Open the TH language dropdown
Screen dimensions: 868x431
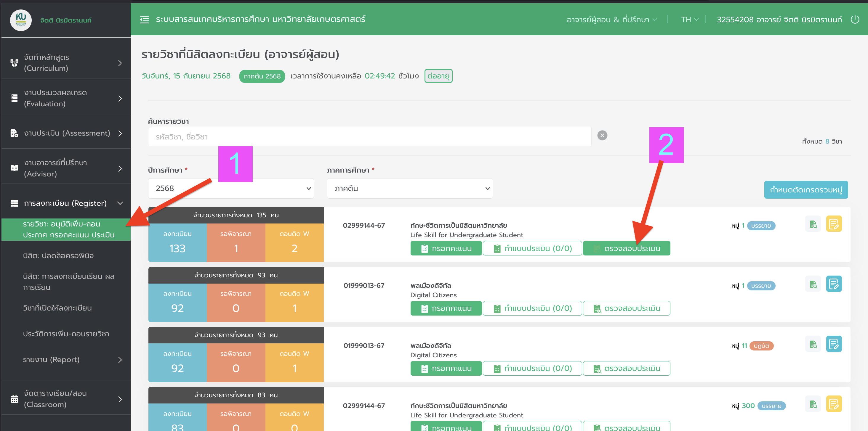tap(689, 20)
